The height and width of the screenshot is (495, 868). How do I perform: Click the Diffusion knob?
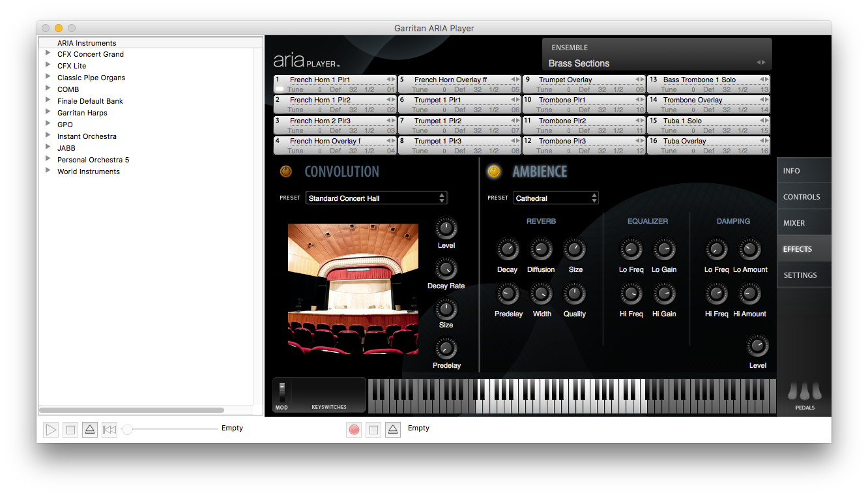tap(541, 249)
